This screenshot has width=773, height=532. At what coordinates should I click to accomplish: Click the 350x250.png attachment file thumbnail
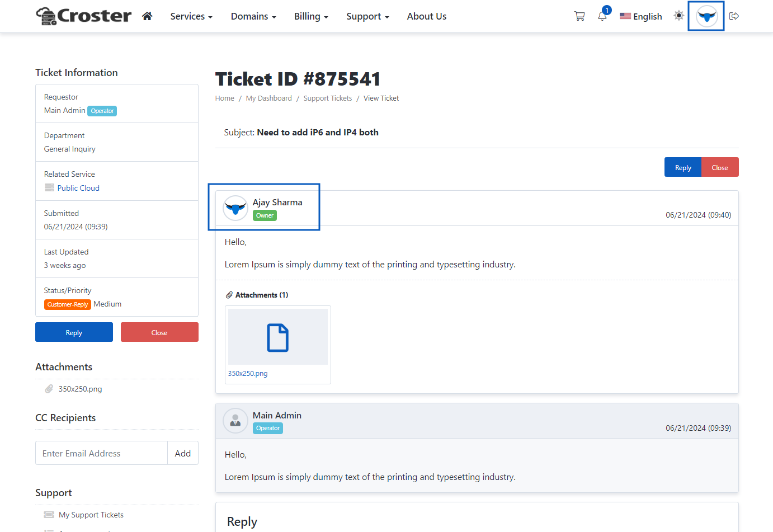(x=277, y=337)
